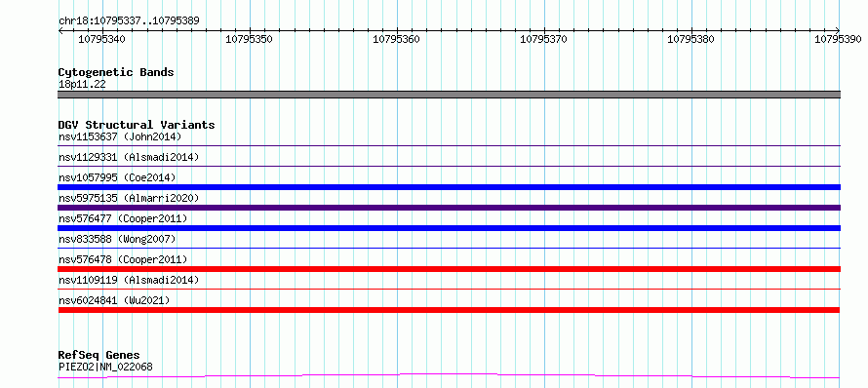Screen dimensions: 868x388
Task: Click the gray 18p11.22 cytogenetic band bar
Action: pyautogui.click(x=449, y=95)
